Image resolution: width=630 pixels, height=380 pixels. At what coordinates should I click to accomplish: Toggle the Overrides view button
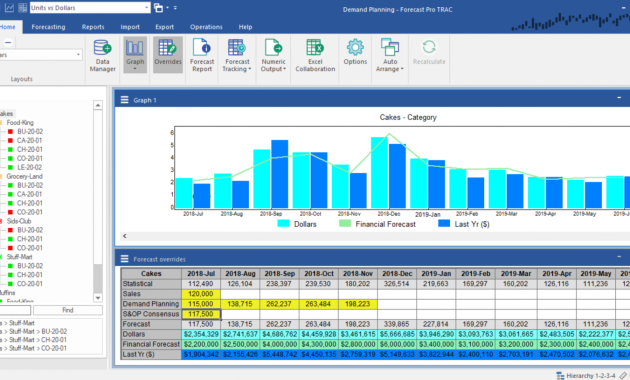(168, 55)
